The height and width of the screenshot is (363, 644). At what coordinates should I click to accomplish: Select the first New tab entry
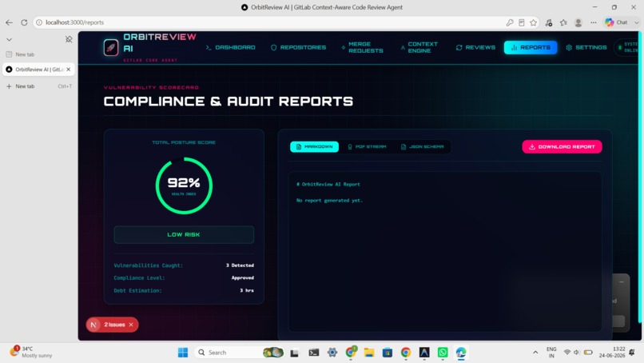point(38,54)
